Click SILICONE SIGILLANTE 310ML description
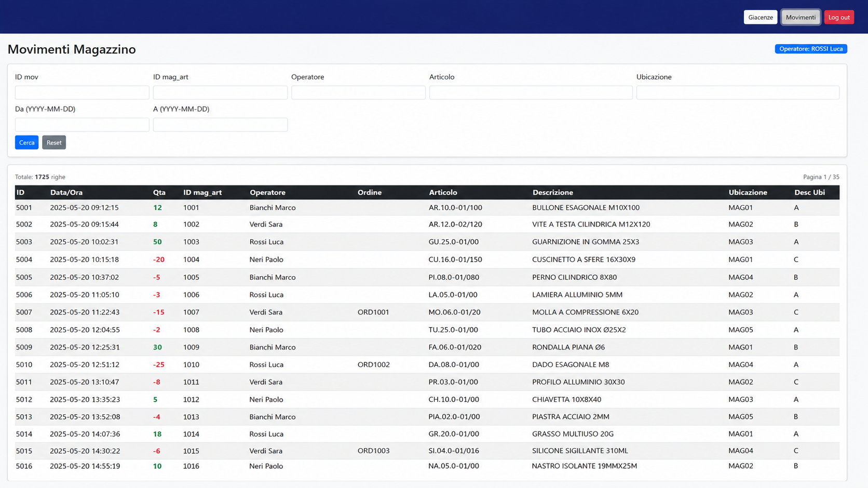 [x=580, y=451]
